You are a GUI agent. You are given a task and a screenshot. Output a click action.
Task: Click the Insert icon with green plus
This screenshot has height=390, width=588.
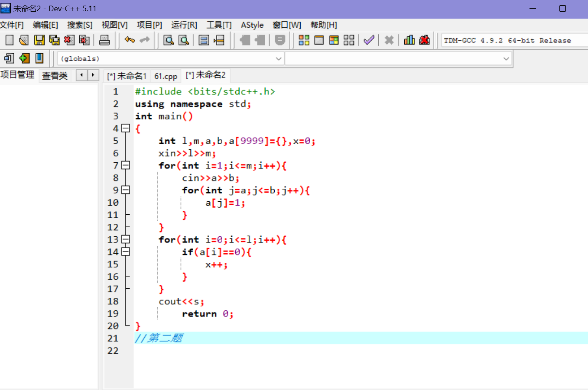point(24,58)
